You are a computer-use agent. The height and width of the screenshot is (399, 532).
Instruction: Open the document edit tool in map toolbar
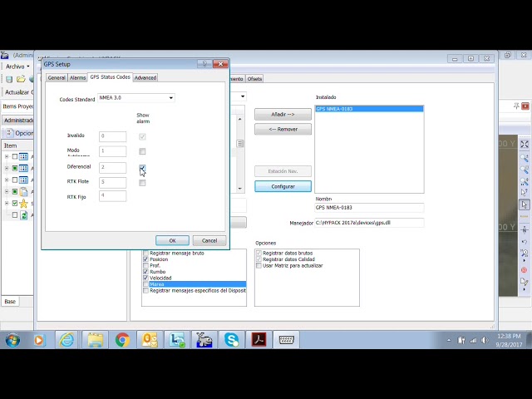(x=525, y=282)
